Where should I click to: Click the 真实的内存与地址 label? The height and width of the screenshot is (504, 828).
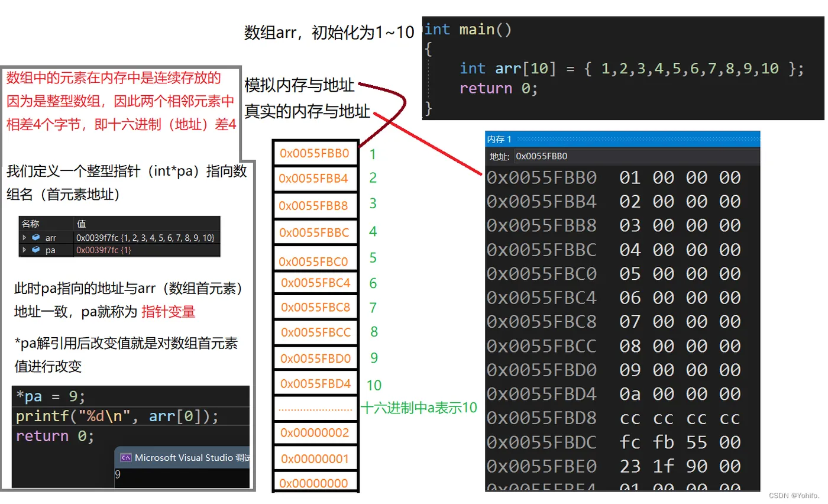(x=308, y=112)
